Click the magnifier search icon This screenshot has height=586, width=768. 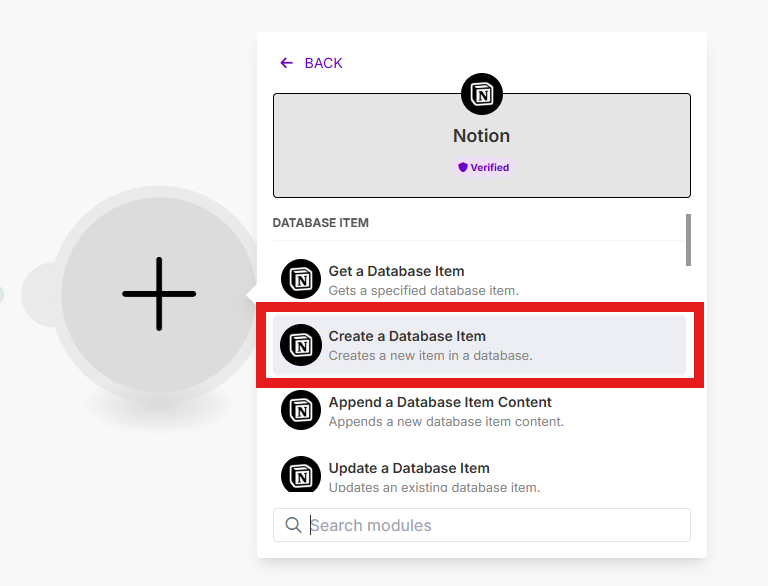tap(293, 525)
